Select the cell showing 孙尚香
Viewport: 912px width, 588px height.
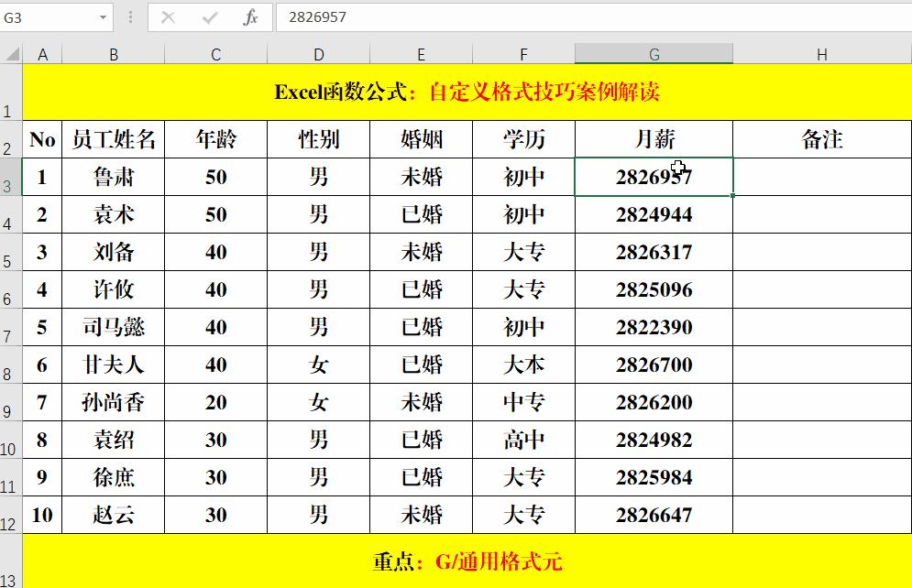point(114,402)
